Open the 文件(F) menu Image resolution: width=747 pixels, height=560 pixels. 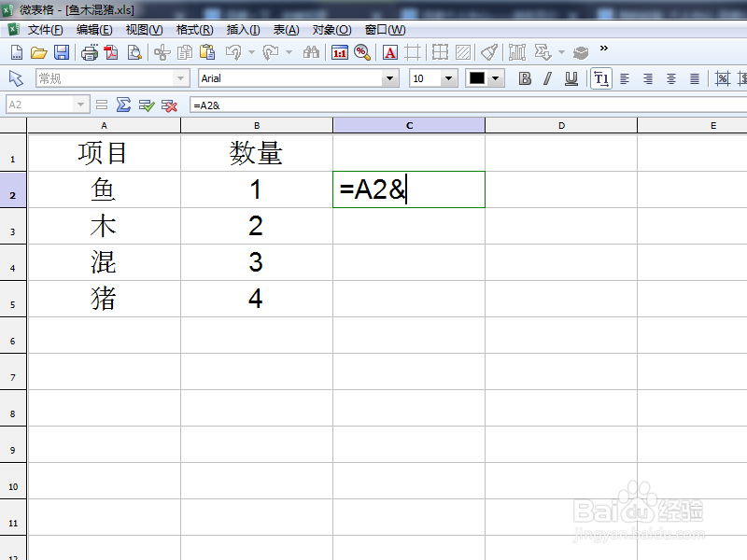click(x=45, y=30)
